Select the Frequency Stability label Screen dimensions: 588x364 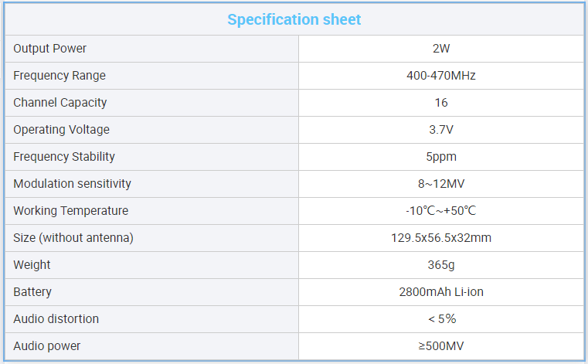[x=64, y=157]
